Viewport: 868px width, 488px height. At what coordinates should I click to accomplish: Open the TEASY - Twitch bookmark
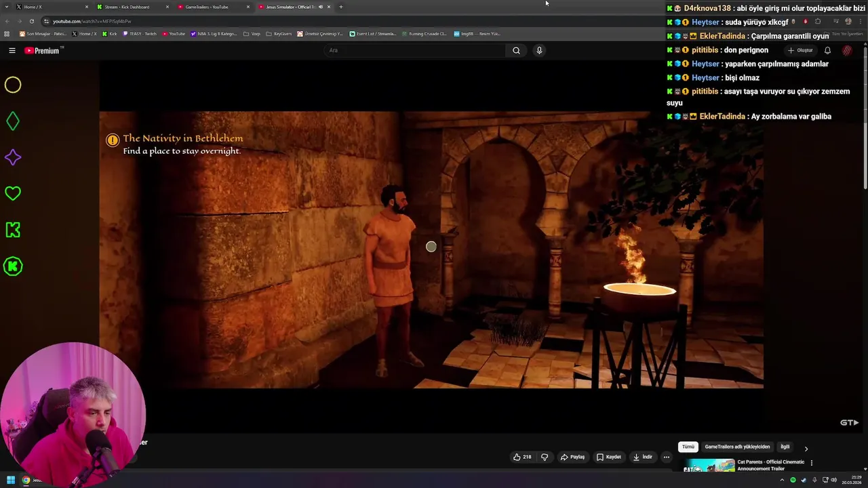pyautogui.click(x=139, y=33)
